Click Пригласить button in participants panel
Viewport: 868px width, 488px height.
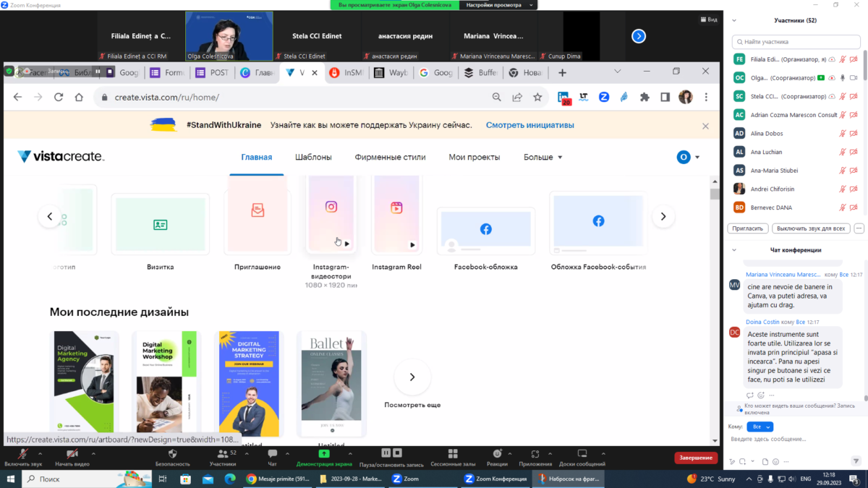click(748, 228)
